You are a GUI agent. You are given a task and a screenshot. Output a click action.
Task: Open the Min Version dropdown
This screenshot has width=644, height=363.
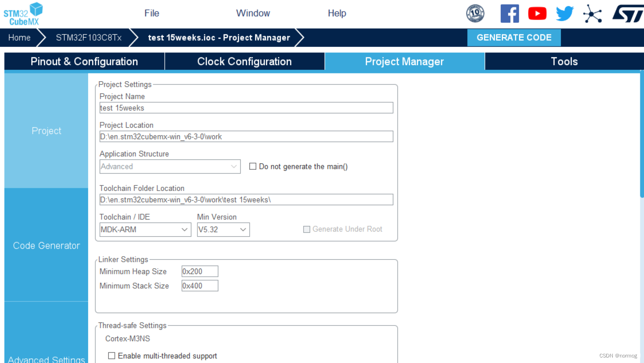224,229
